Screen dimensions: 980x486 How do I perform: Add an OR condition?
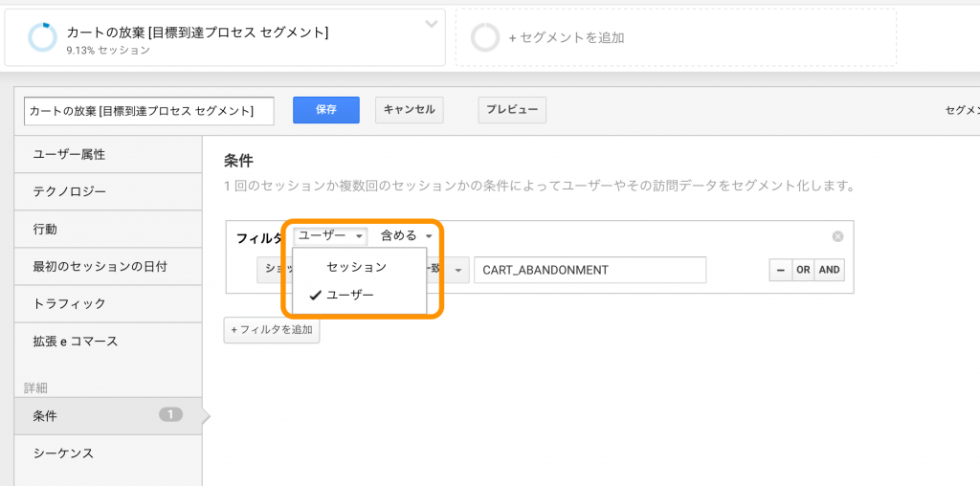(803, 270)
